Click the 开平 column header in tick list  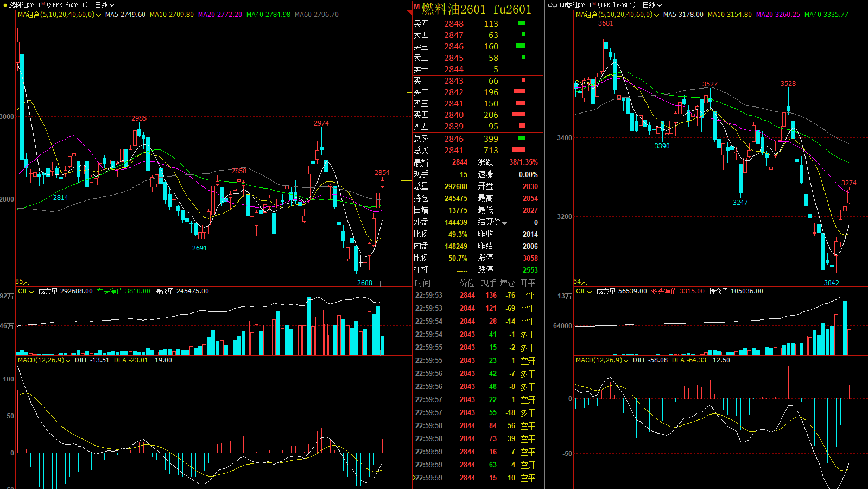tap(528, 283)
